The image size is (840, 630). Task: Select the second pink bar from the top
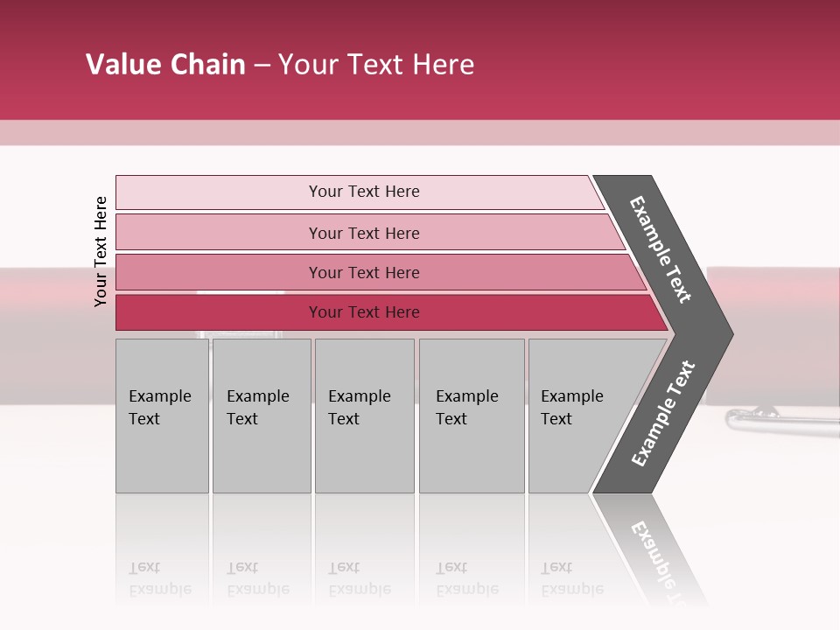click(x=364, y=233)
